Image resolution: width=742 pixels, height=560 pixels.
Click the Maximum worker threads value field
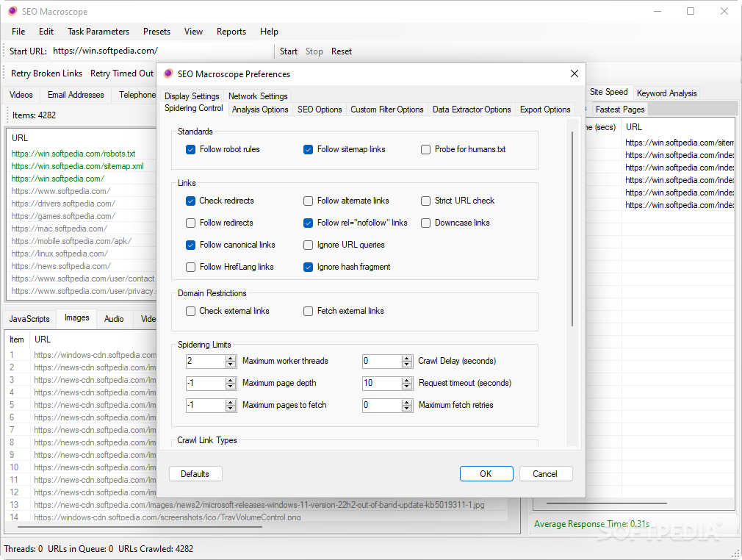206,361
